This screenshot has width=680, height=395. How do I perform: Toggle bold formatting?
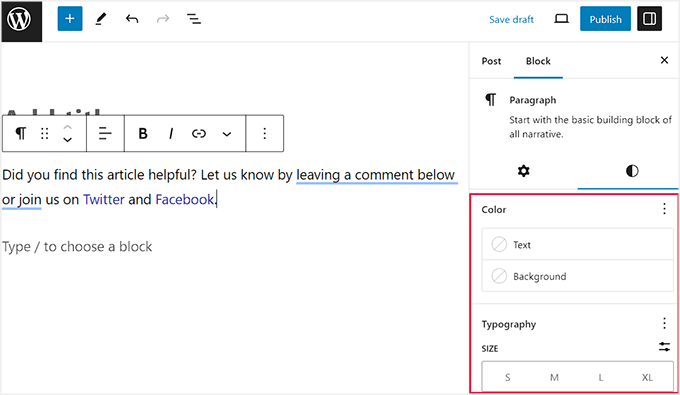143,133
